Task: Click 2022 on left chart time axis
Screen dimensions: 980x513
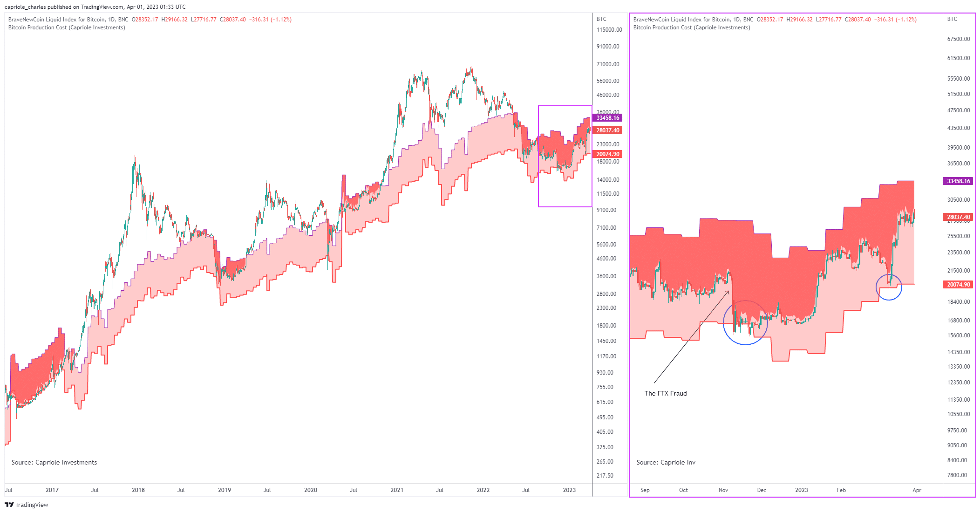Action: pos(483,490)
